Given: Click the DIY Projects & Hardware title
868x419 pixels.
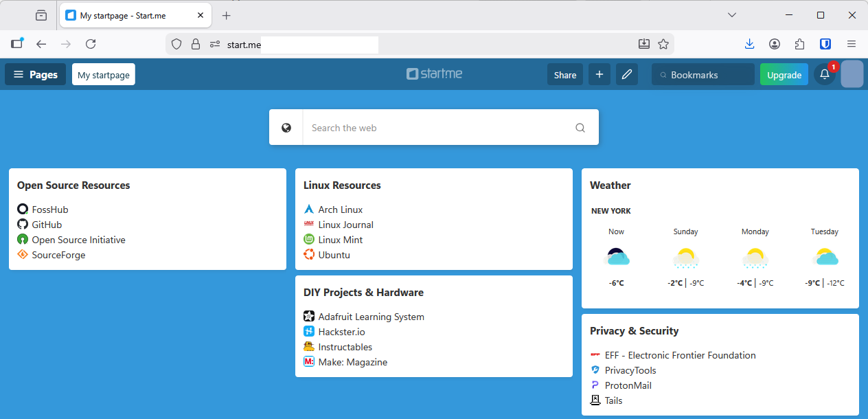Looking at the screenshot, I should (363, 292).
